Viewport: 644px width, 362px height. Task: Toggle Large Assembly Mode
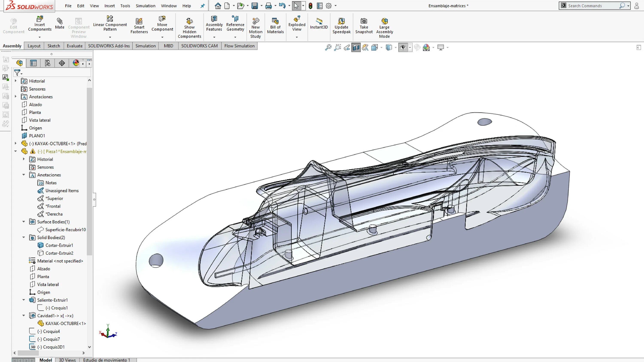pos(384,21)
